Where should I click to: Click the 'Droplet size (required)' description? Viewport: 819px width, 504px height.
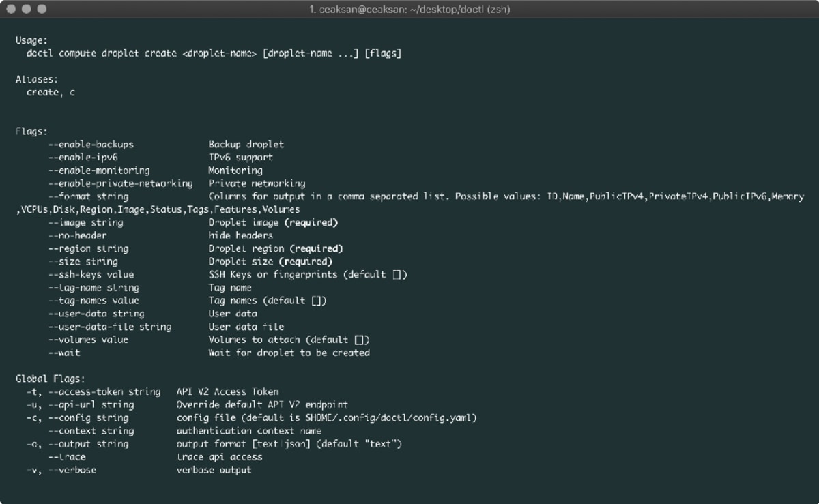click(270, 261)
